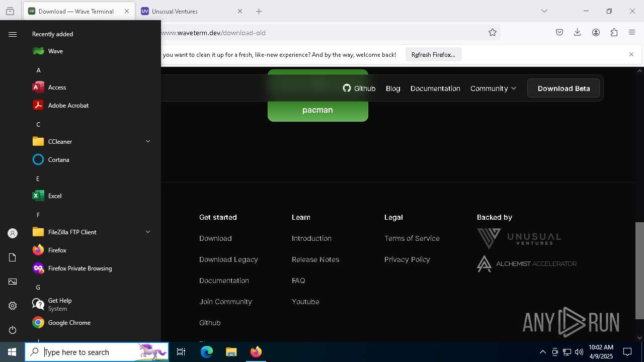Image resolution: width=644 pixels, height=362 pixels.
Task: Open the network icon in system tray
Action: (x=567, y=352)
